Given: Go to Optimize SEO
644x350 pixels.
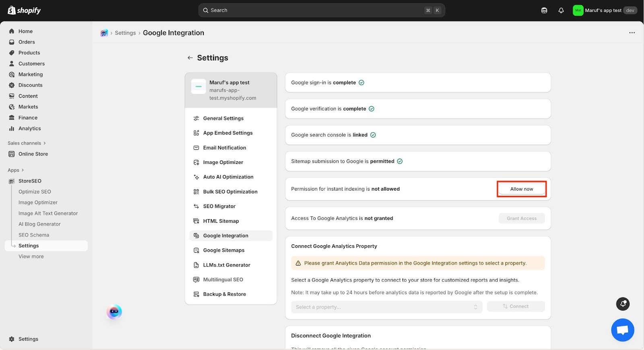Looking at the screenshot, I should pyautogui.click(x=35, y=192).
